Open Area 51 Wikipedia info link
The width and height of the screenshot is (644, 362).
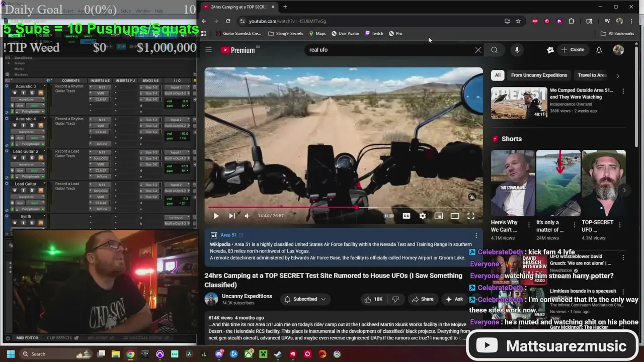pos(231,235)
